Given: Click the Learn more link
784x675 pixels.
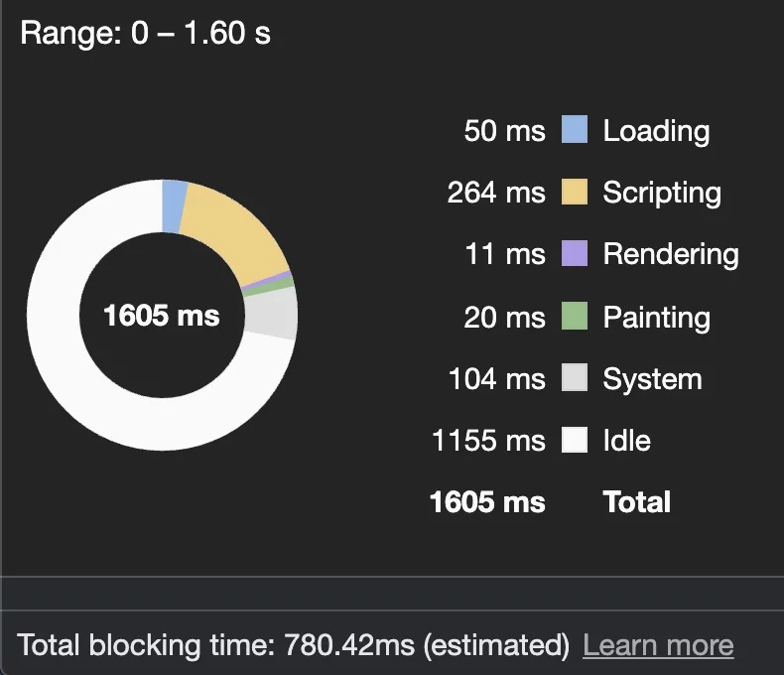Looking at the screenshot, I should click(x=658, y=645).
